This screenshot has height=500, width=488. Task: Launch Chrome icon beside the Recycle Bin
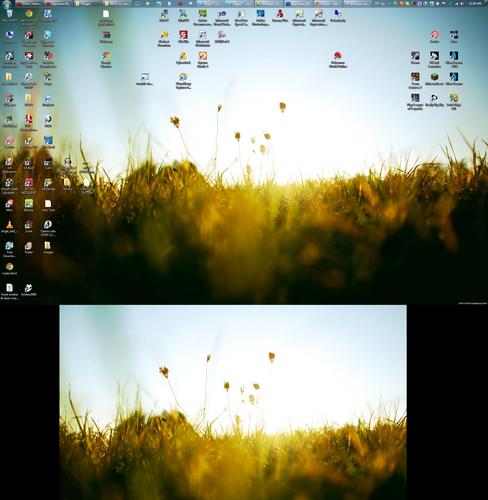(x=29, y=14)
